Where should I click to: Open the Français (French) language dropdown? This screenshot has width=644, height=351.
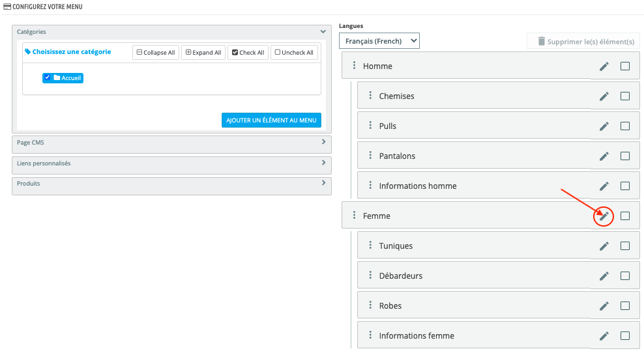pos(379,41)
